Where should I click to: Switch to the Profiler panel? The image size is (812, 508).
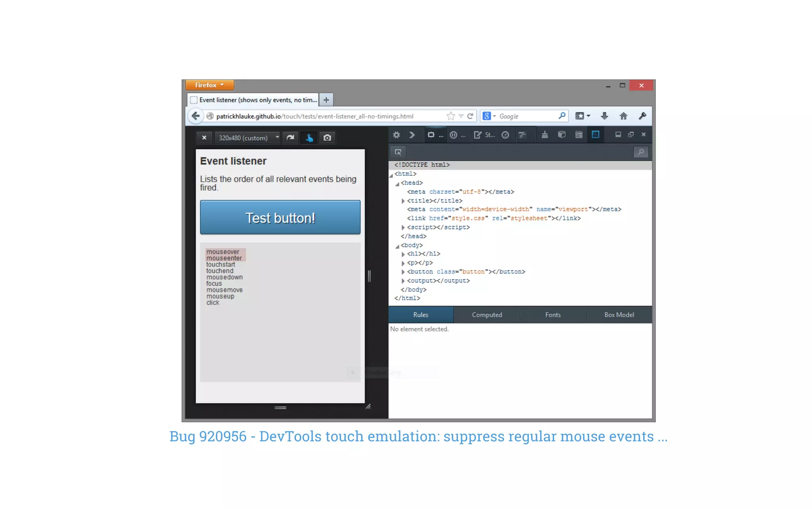coord(505,135)
